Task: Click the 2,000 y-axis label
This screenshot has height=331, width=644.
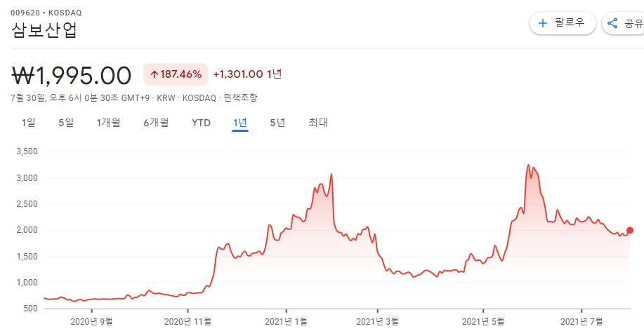Action: pos(27,230)
